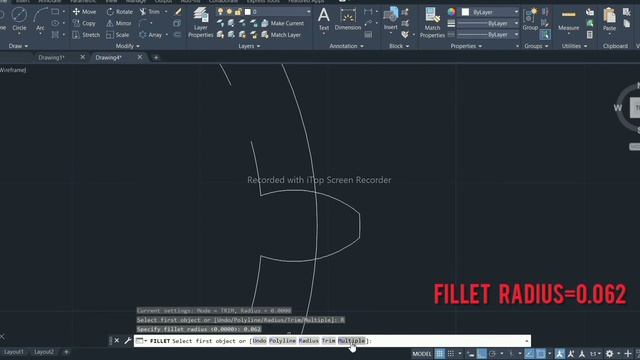Click the Group tool
Viewport: 640px width, 360px height.
click(530, 19)
